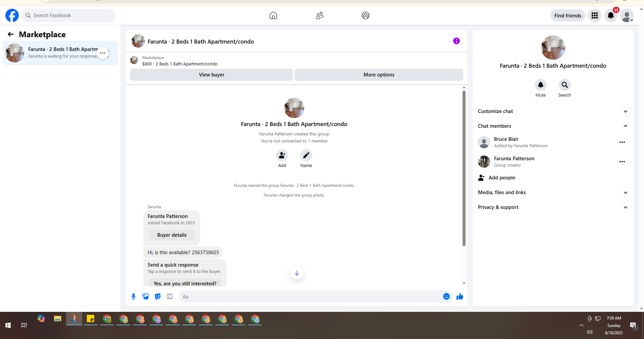
Task: Open Task View on the taskbar
Action: pos(24,325)
